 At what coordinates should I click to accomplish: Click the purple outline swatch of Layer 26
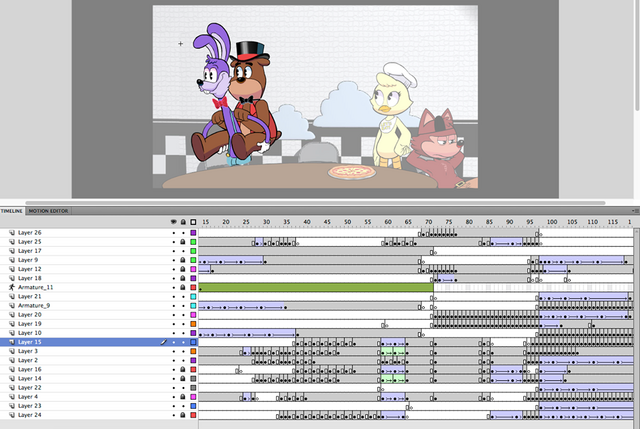[193, 233]
